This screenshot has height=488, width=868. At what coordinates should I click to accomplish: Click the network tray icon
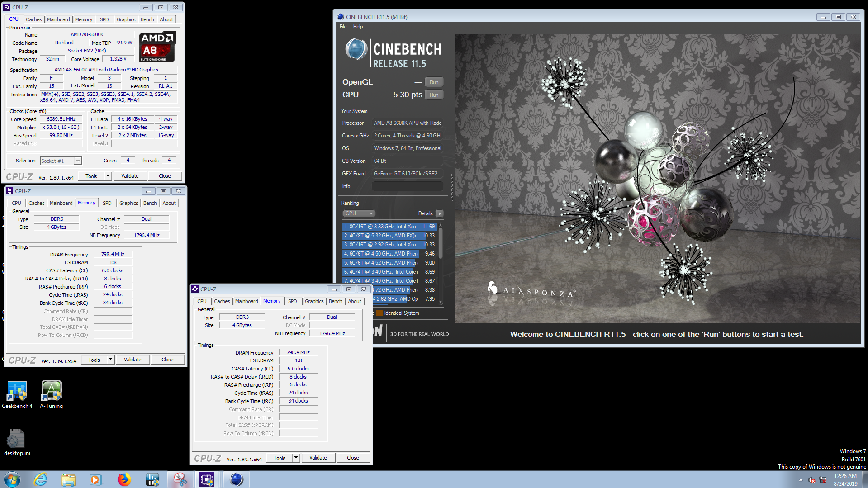[823, 480]
